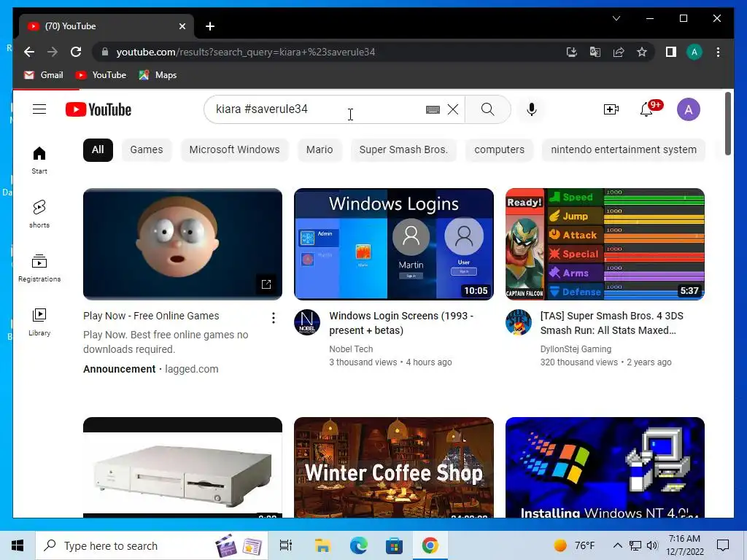Focus the Chrome address bar URL
Image resolution: width=747 pixels, height=560 pixels.
245,52
